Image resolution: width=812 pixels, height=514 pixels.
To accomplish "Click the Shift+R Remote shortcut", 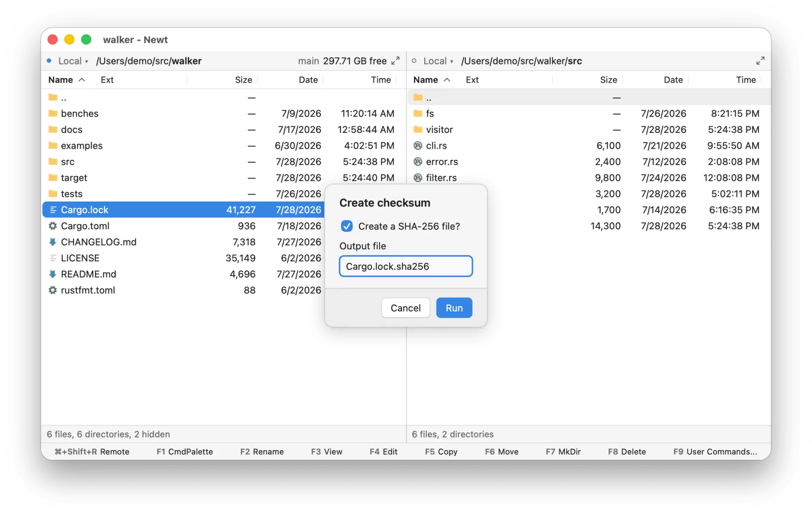I will (x=92, y=452).
